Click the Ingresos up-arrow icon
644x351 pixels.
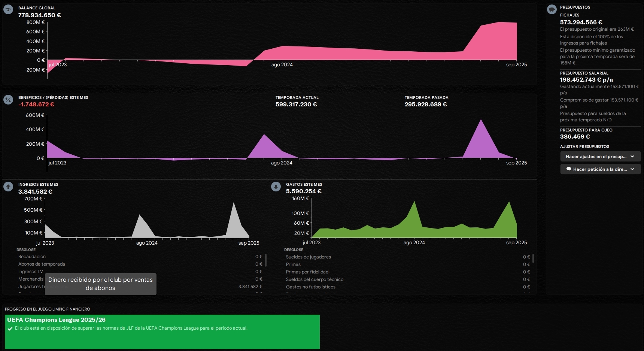pyautogui.click(x=8, y=187)
